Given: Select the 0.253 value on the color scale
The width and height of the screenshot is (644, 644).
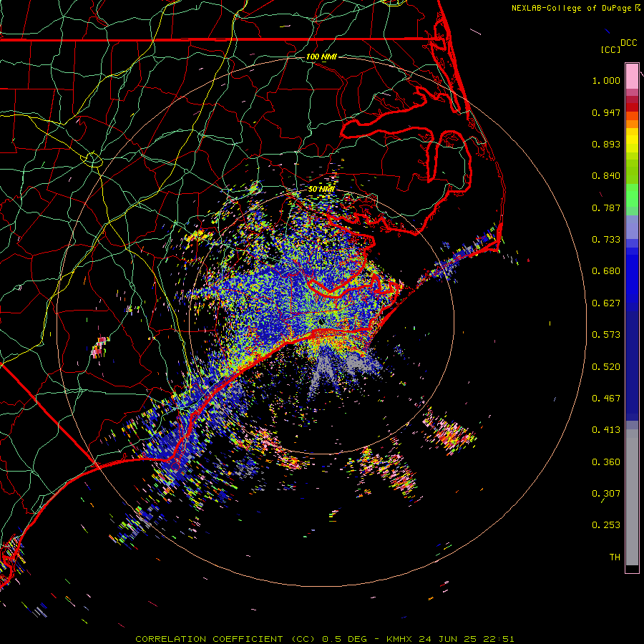Looking at the screenshot, I should point(606,525).
